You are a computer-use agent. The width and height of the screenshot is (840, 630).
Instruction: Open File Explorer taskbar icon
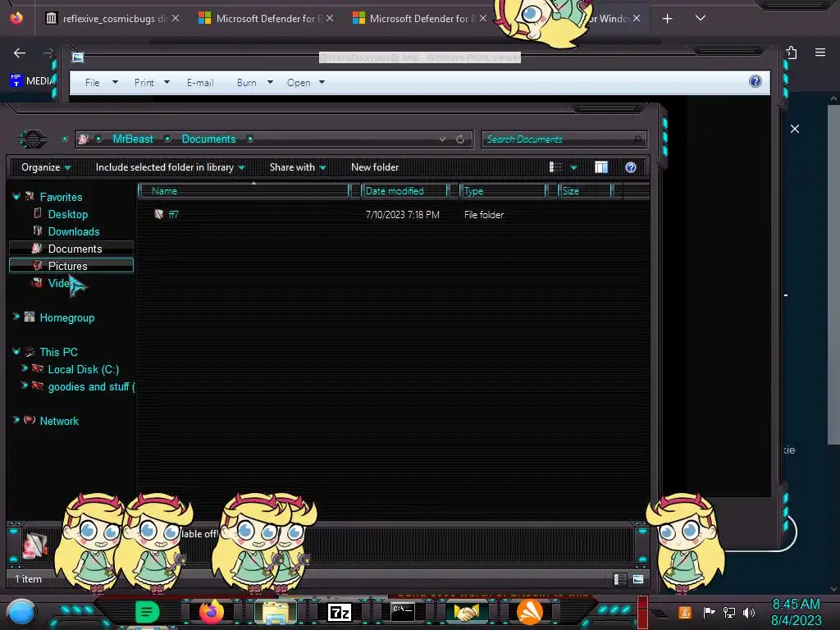pyautogui.click(x=276, y=612)
